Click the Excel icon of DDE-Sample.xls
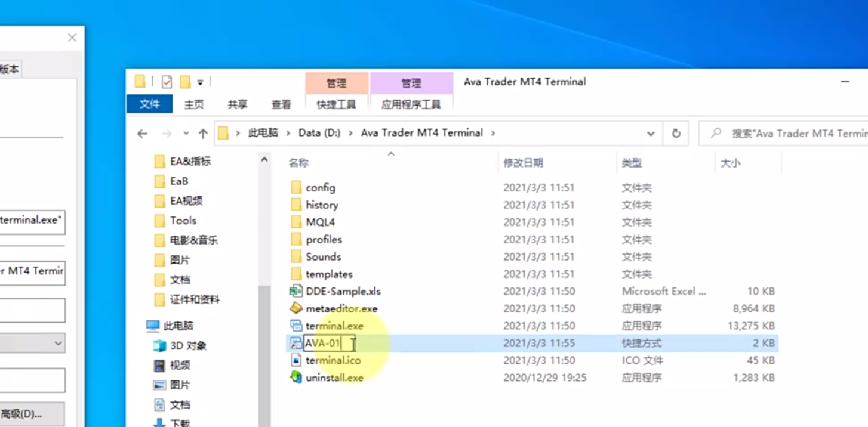 [296, 291]
